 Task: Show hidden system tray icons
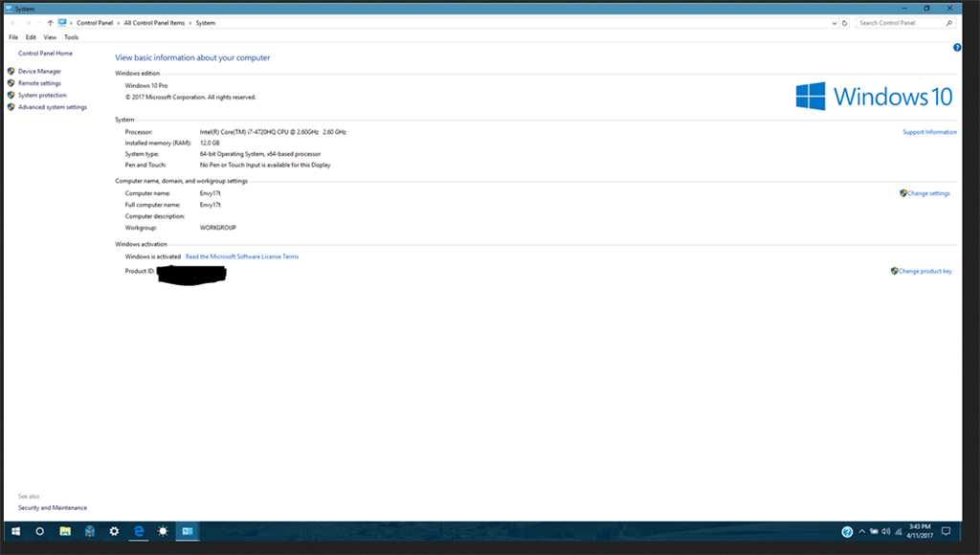click(862, 531)
